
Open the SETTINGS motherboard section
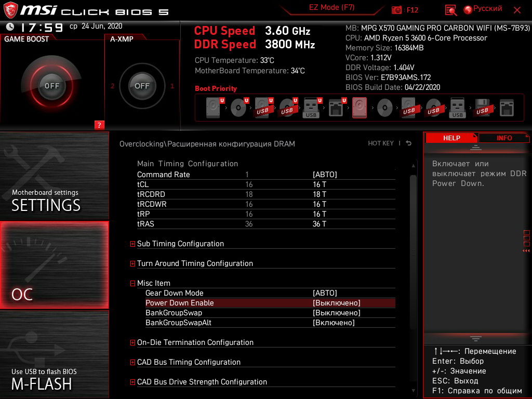[x=54, y=176]
